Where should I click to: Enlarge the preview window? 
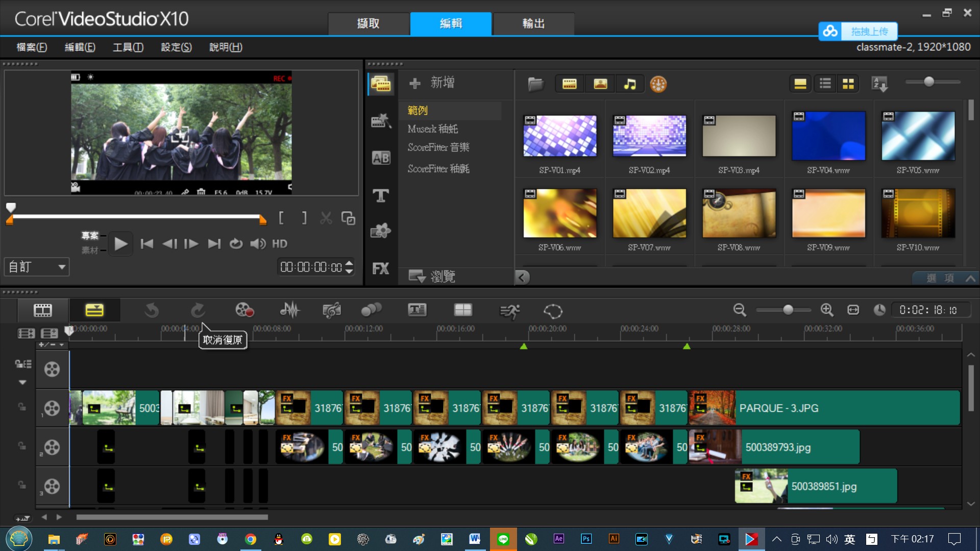348,218
